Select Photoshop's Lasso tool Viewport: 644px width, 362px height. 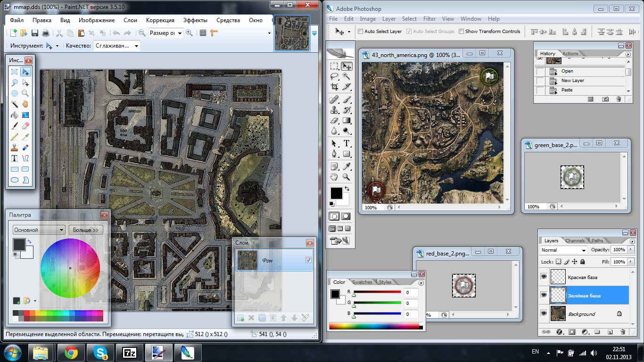pos(334,76)
